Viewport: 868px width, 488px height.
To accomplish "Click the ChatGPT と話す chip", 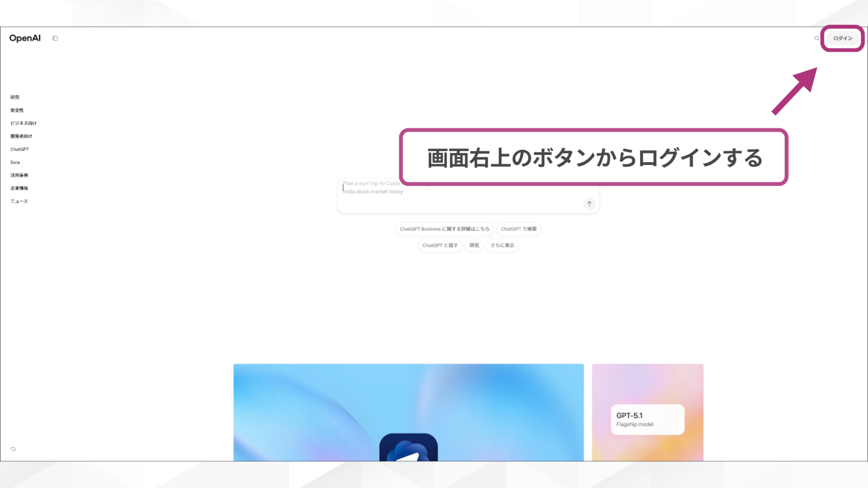I will click(439, 245).
